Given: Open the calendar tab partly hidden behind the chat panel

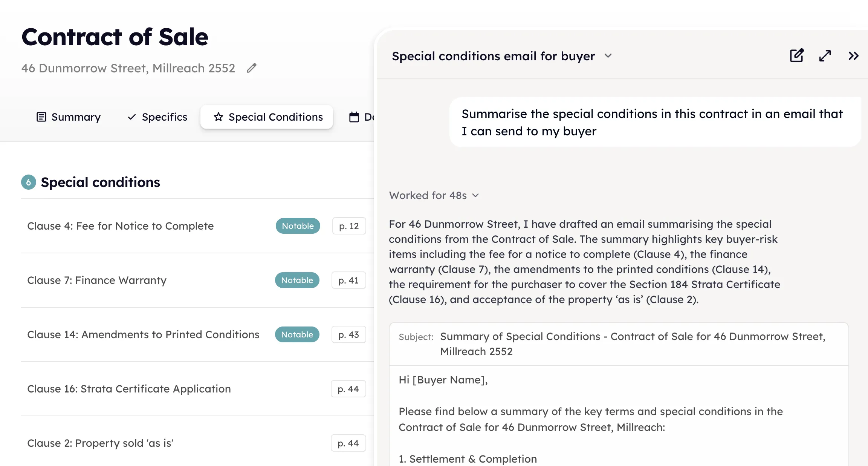Looking at the screenshot, I should (x=361, y=117).
